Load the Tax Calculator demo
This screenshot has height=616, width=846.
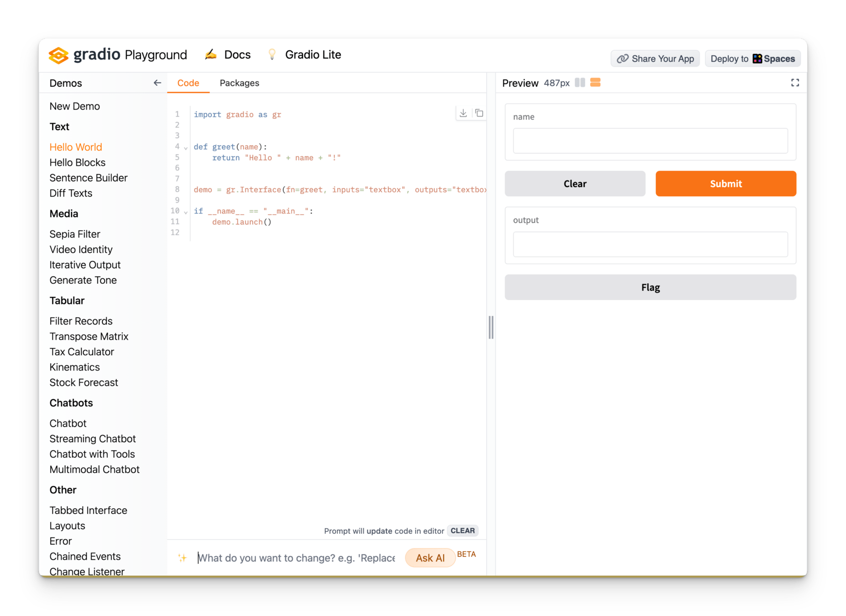point(82,352)
